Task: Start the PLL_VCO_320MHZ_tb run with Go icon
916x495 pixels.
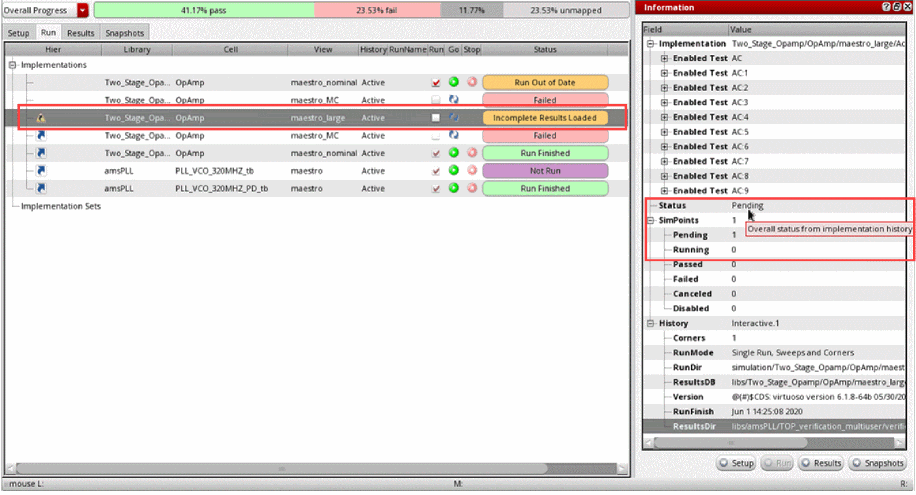Action: [x=453, y=171]
